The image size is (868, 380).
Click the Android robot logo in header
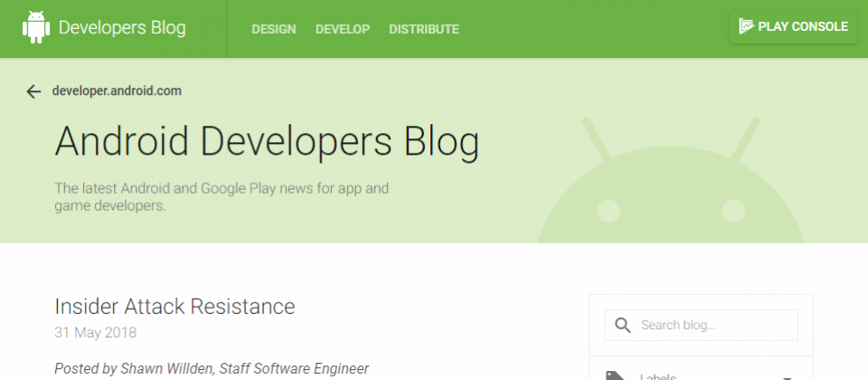[x=36, y=28]
